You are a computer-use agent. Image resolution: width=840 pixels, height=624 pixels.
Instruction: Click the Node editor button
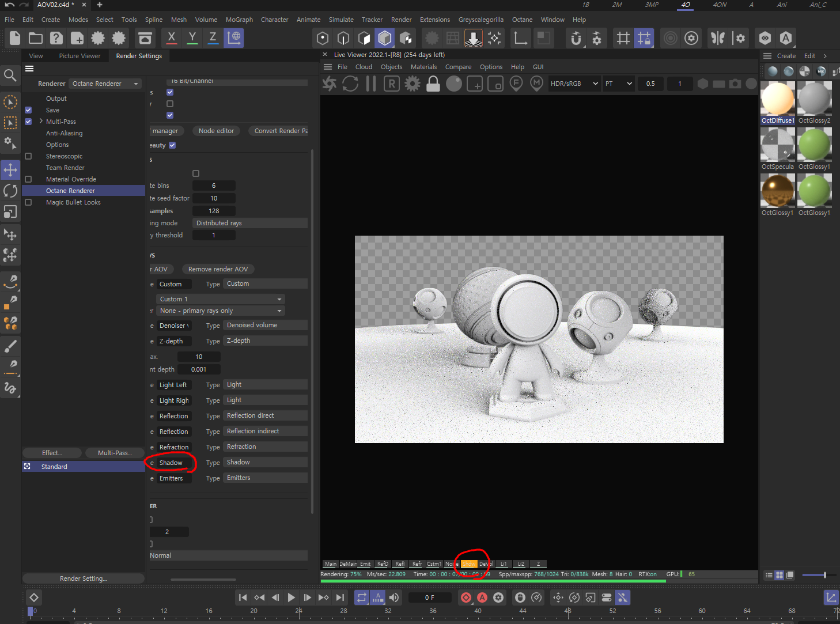216,131
